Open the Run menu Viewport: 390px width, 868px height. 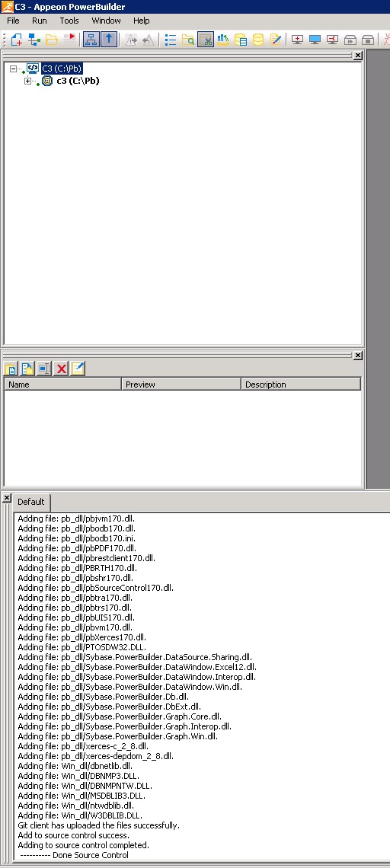(40, 21)
